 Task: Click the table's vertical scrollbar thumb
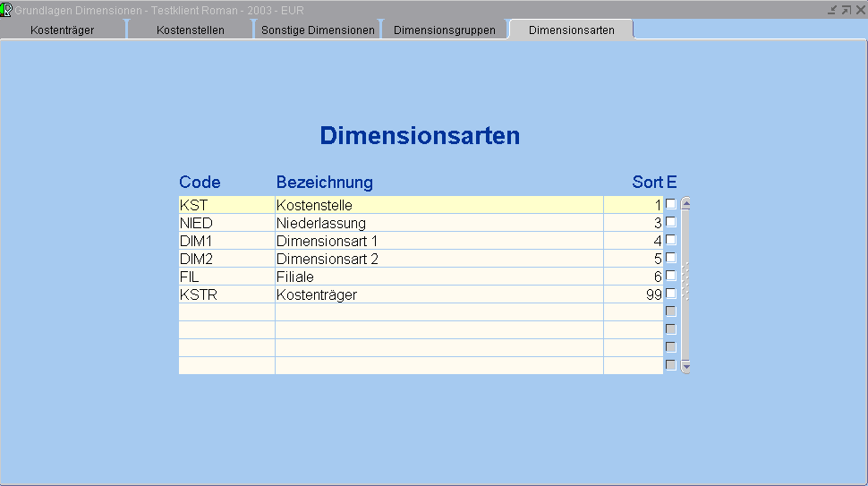point(686,279)
